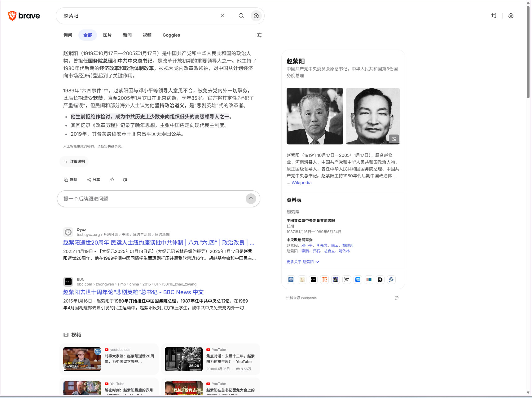Give the AI answer a thumbs up
Screen dimensions: 532x398
coord(112,180)
